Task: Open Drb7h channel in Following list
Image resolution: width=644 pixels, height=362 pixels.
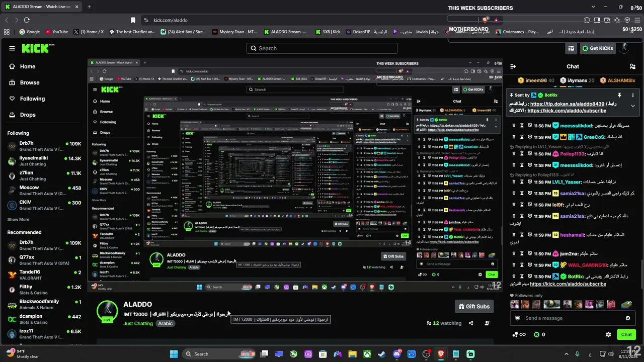Action: coord(44,146)
